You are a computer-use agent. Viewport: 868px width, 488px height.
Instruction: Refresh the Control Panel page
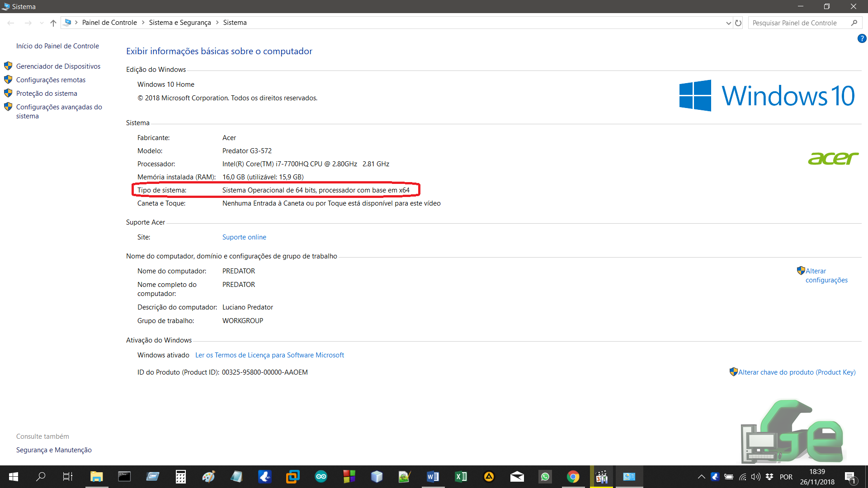click(x=738, y=23)
